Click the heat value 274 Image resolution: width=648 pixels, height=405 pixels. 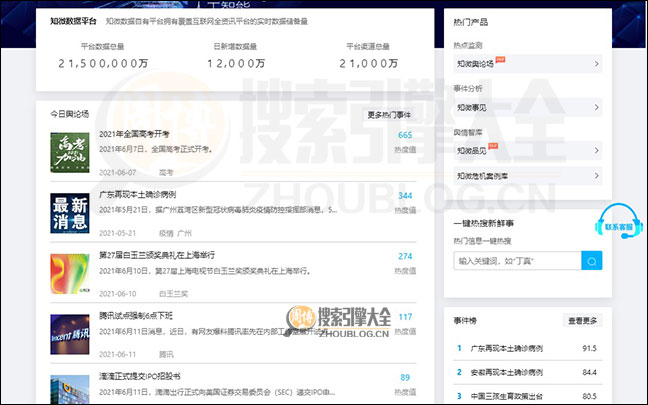pos(405,256)
